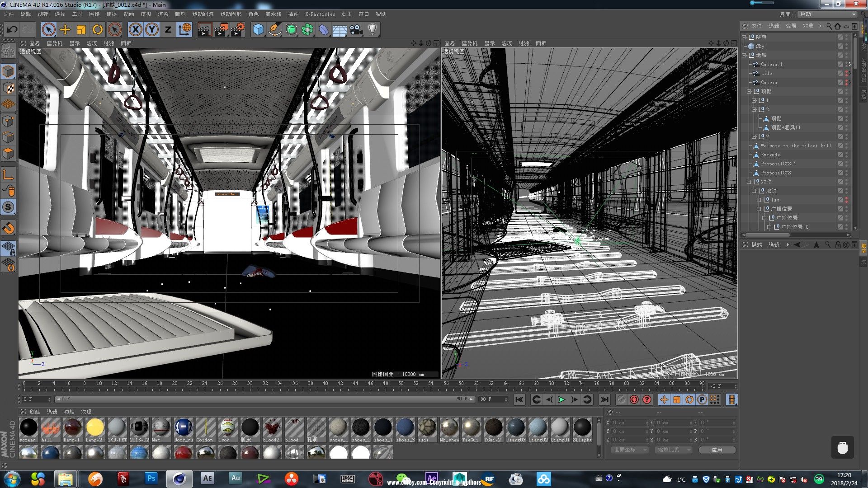Add a Cube primitive object

(x=258, y=30)
